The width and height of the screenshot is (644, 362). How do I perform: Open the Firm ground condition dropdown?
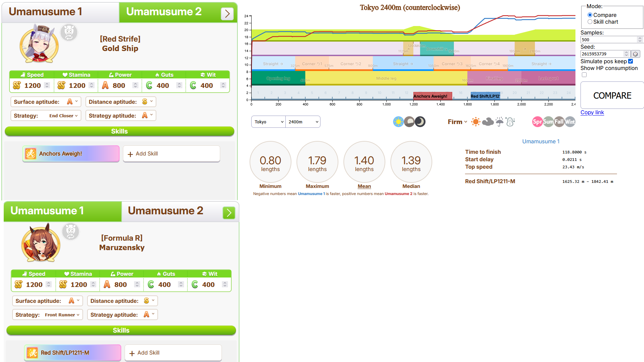[x=458, y=122]
